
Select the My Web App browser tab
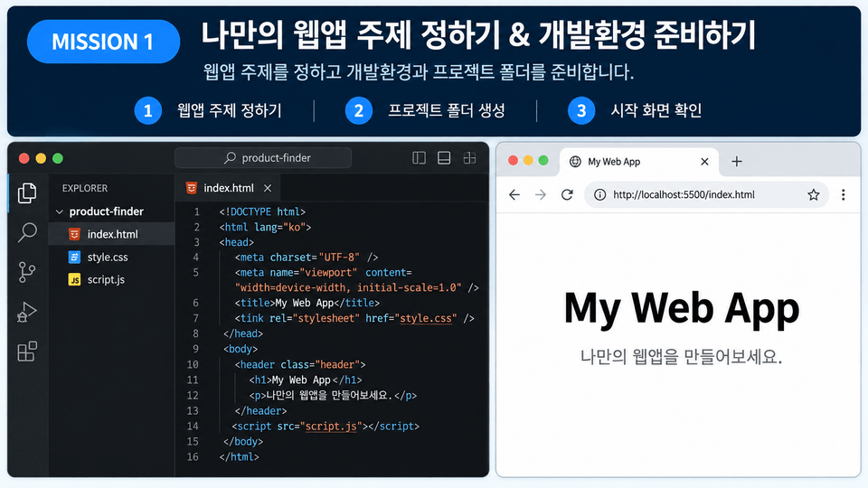click(639, 162)
